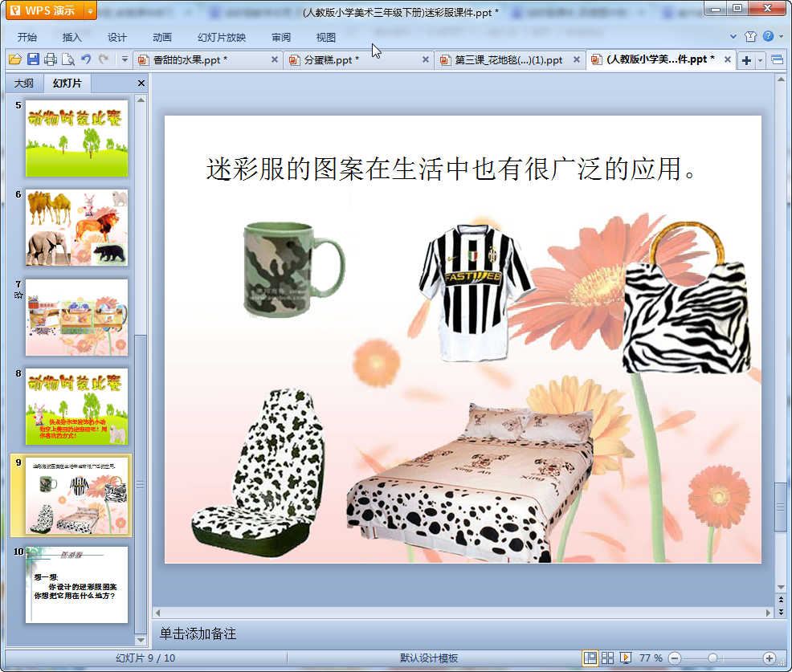Screen dimensions: 792x672
Task: Open the WPS 演示 application menu arrow
Action: pyautogui.click(x=89, y=10)
